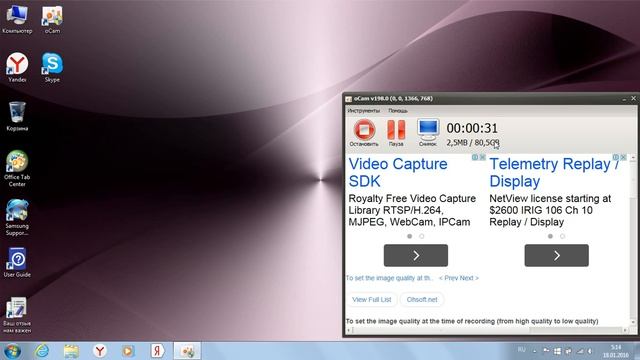This screenshot has width=640, height=360.
Task: Open ad info icon on Video Capture ad
Action: pyautogui.click(x=475, y=157)
